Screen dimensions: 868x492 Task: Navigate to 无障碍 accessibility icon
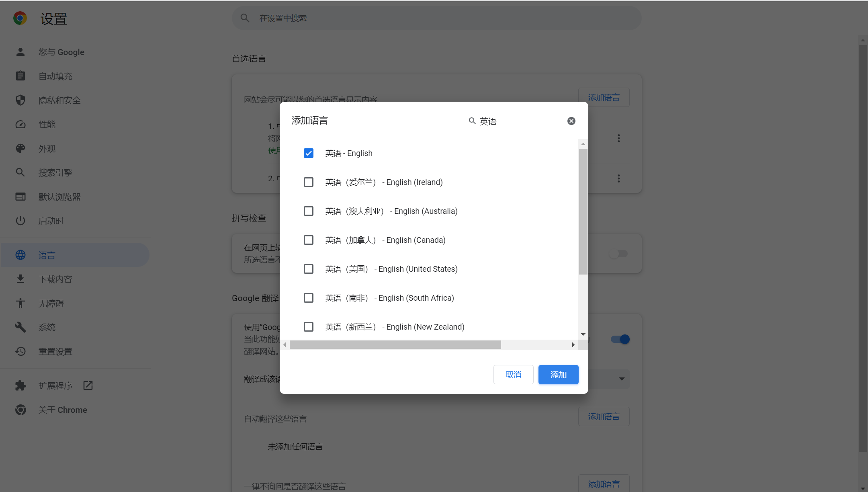(x=21, y=302)
